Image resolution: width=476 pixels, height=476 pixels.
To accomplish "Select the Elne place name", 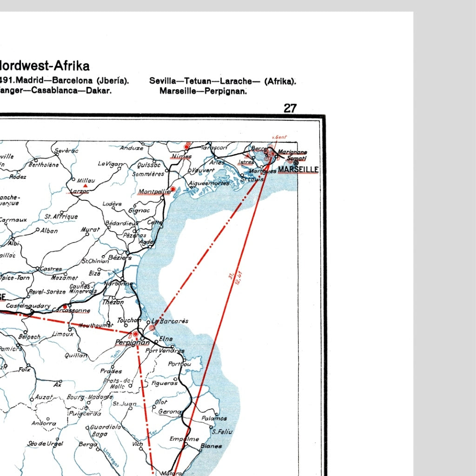I will pyautogui.click(x=166, y=338).
